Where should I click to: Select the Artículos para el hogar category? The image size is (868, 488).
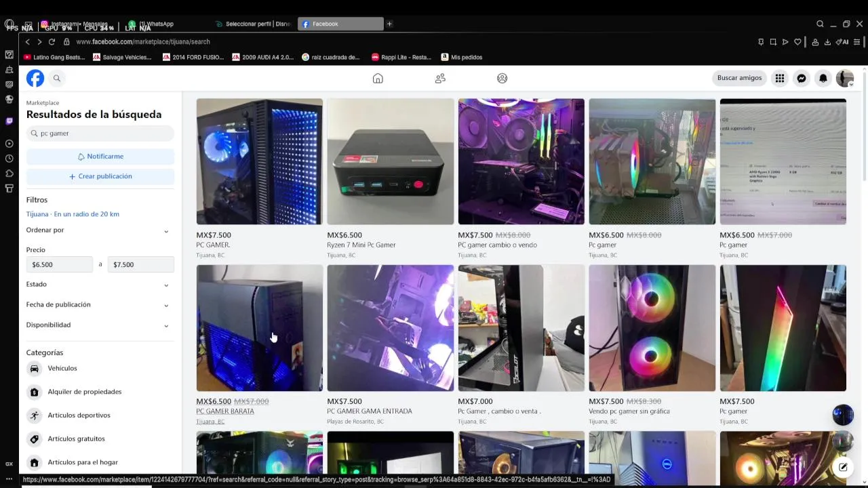tap(100, 462)
